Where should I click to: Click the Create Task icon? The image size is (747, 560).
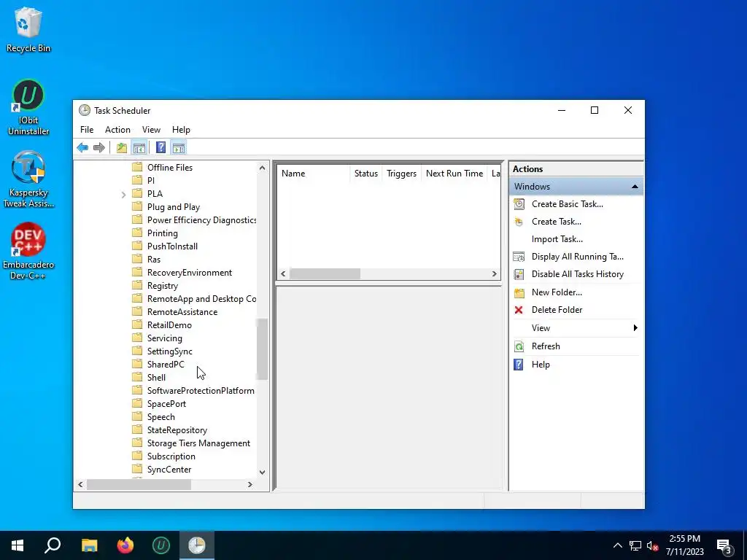coord(519,222)
